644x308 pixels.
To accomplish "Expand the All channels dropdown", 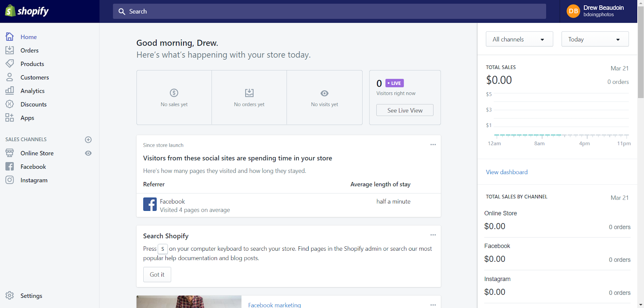I will click(519, 39).
